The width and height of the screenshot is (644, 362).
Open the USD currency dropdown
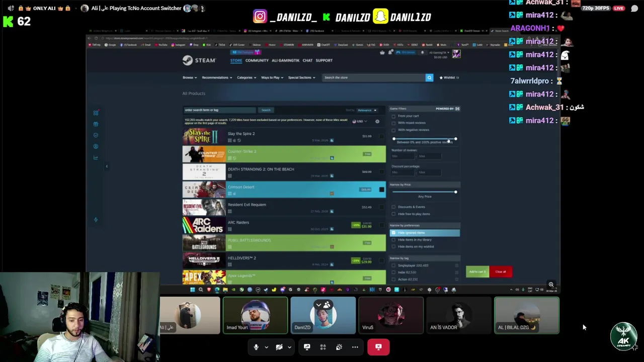click(359, 121)
